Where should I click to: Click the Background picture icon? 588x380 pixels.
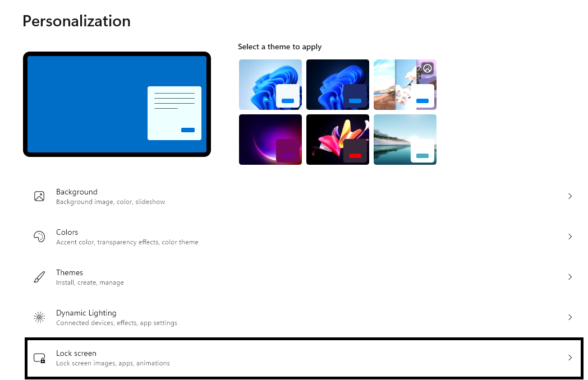click(39, 196)
